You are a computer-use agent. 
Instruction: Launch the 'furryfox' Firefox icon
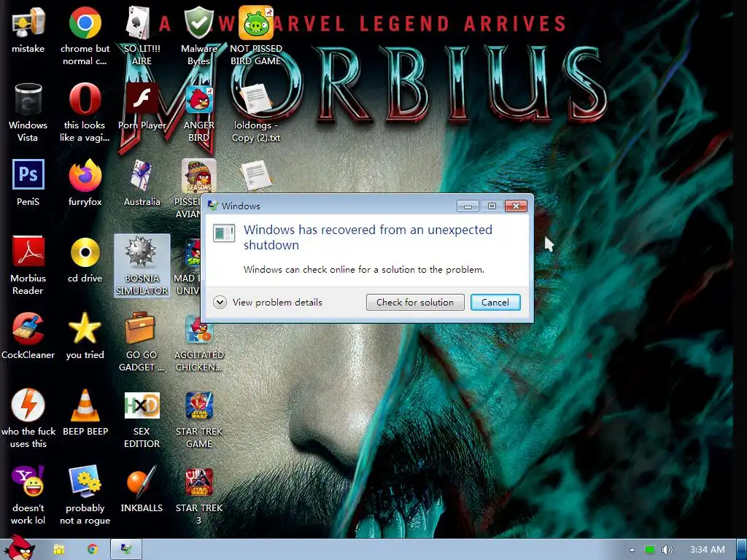pyautogui.click(x=85, y=175)
